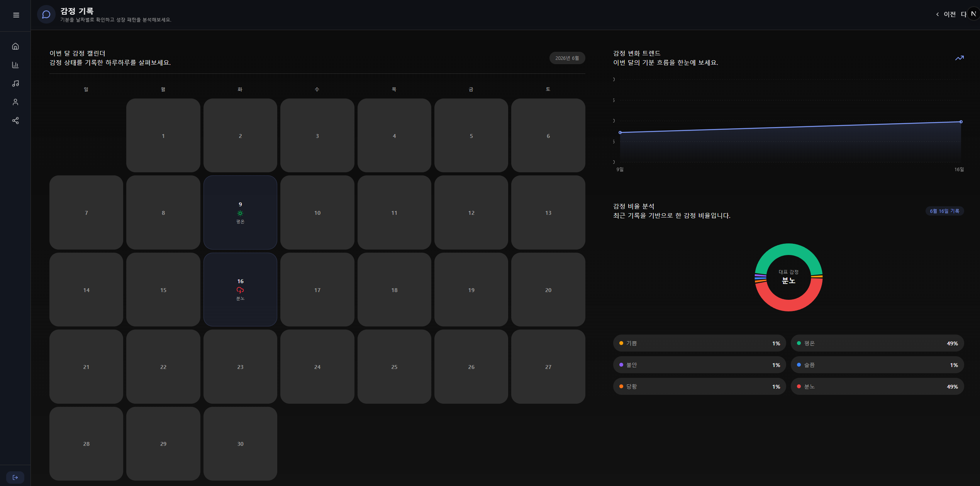
Task: Open calendar day 13
Action: [x=548, y=212]
